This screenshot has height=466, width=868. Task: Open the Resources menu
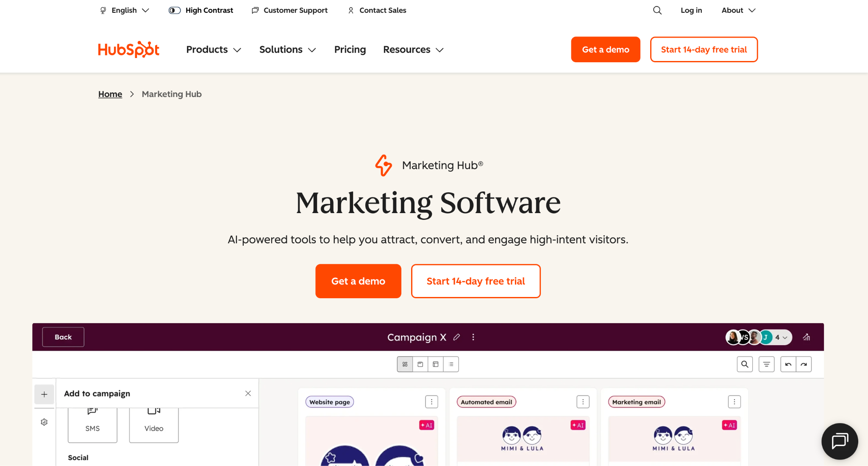(413, 50)
